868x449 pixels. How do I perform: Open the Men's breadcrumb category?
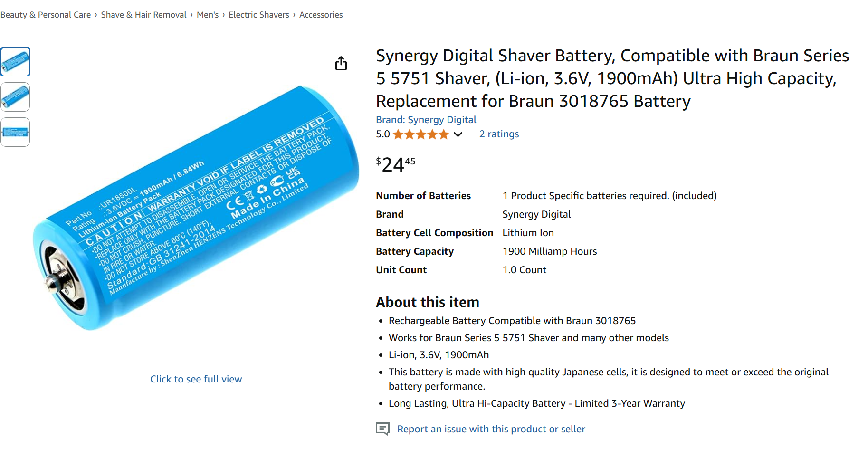point(208,15)
